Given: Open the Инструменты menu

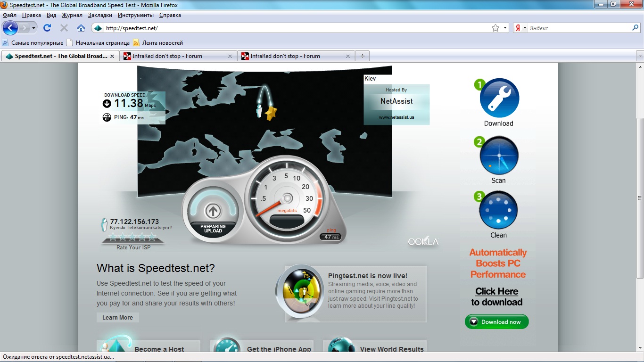Looking at the screenshot, I should click(136, 15).
